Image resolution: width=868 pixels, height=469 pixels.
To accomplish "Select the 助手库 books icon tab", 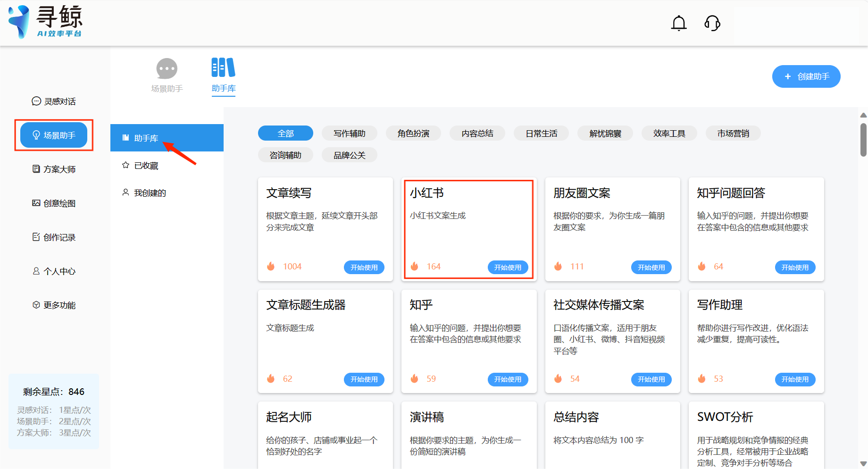I will [x=223, y=68].
